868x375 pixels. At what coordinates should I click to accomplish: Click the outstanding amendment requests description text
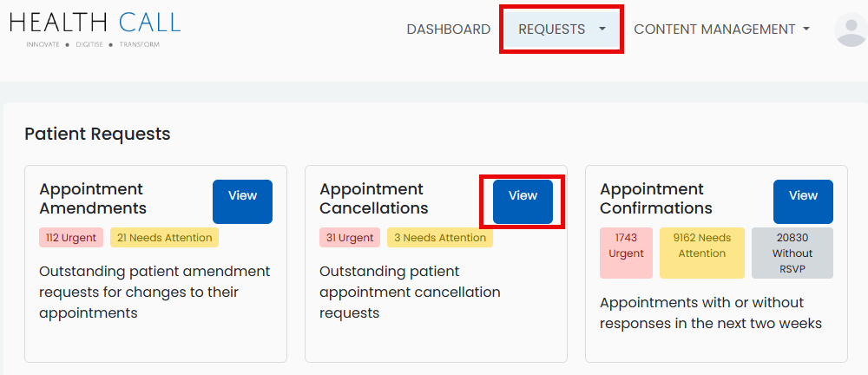click(x=155, y=293)
